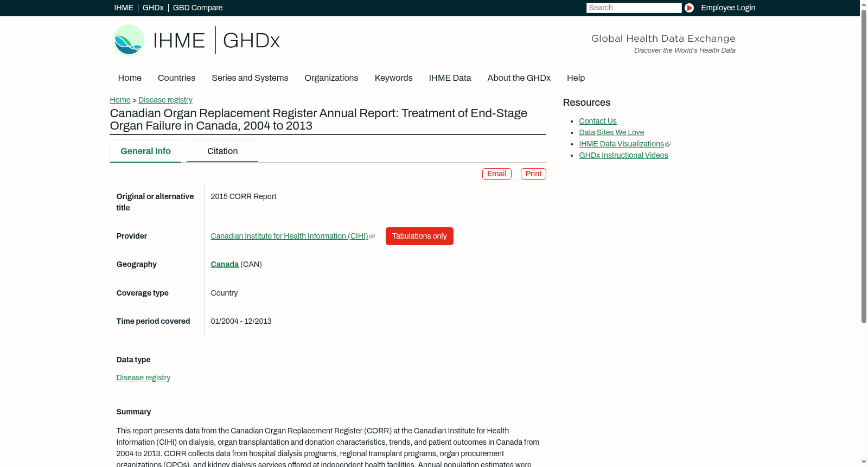The width and height of the screenshot is (868, 467).
Task: Open the Organizations menu item
Action: (x=331, y=78)
